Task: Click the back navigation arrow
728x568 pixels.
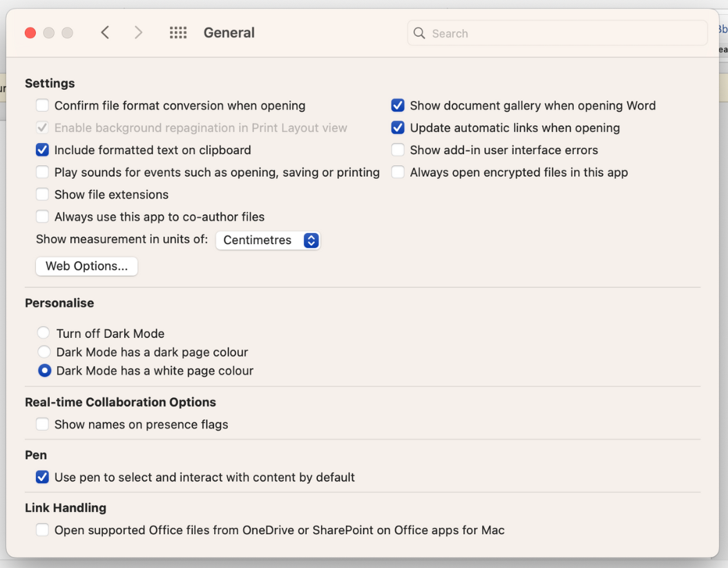Action: pos(104,32)
